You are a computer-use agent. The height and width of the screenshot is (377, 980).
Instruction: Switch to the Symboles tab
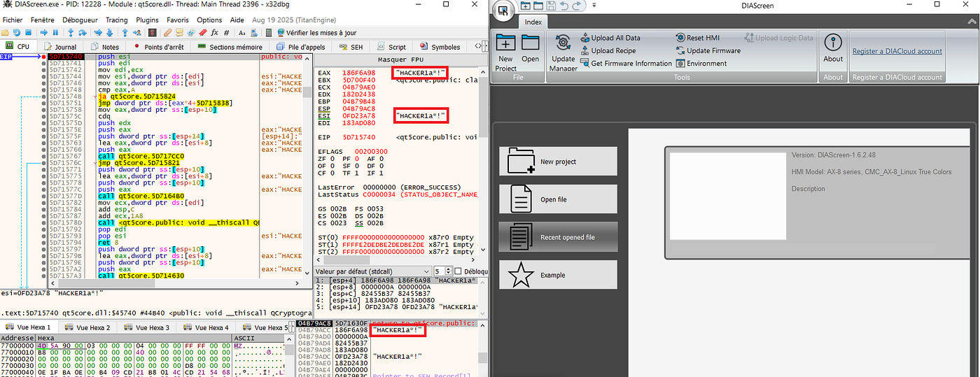(x=439, y=47)
